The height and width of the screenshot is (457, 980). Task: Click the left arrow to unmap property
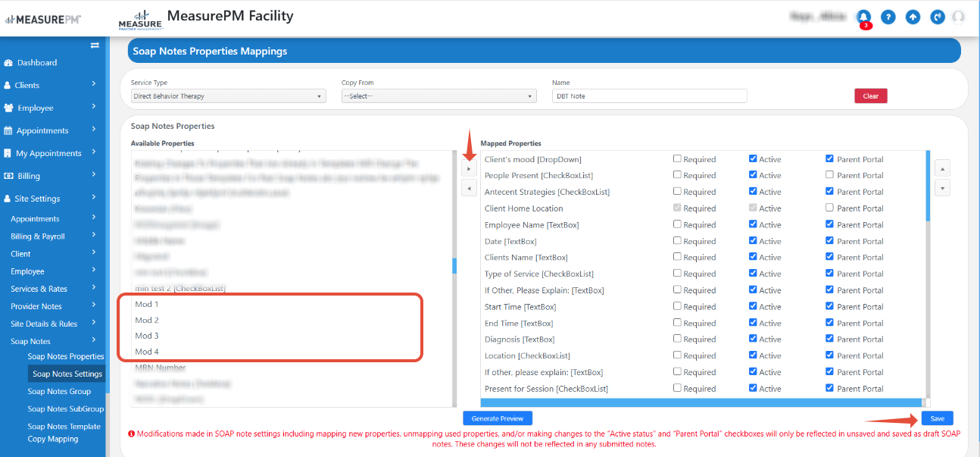pos(470,188)
